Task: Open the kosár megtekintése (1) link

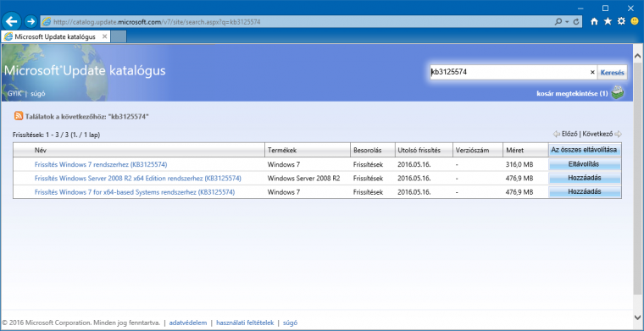Action: 572,93
